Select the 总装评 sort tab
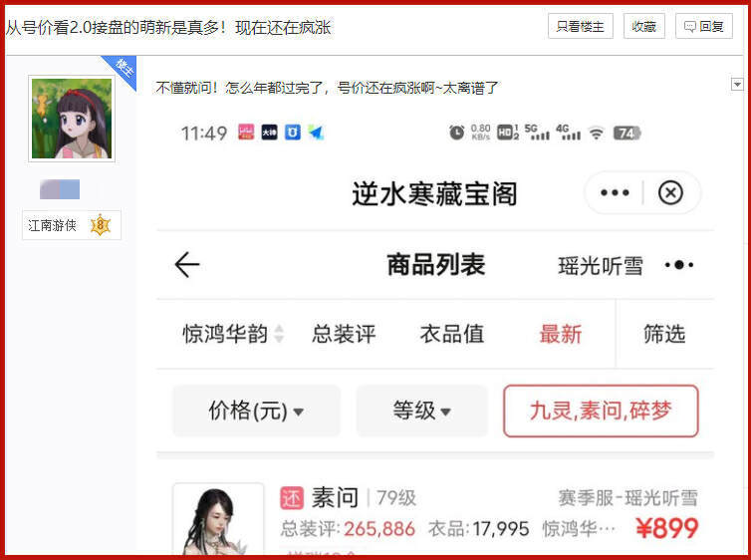751x560 pixels. pyautogui.click(x=344, y=334)
